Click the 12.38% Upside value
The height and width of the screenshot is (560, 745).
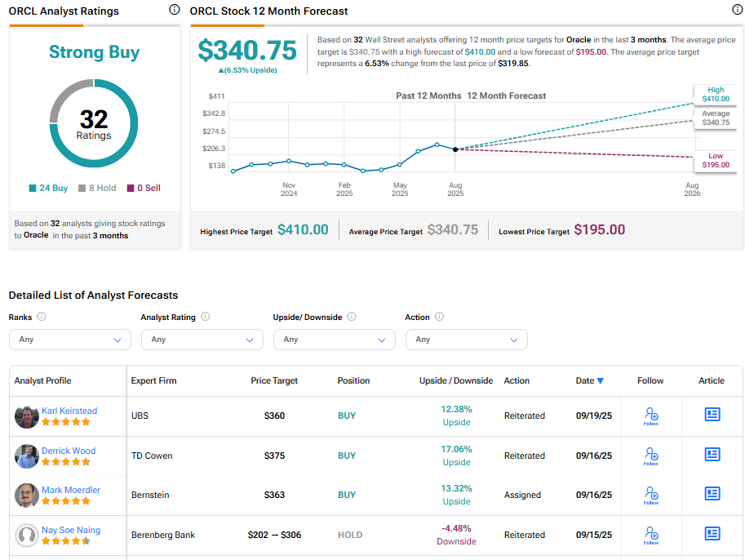click(x=457, y=416)
